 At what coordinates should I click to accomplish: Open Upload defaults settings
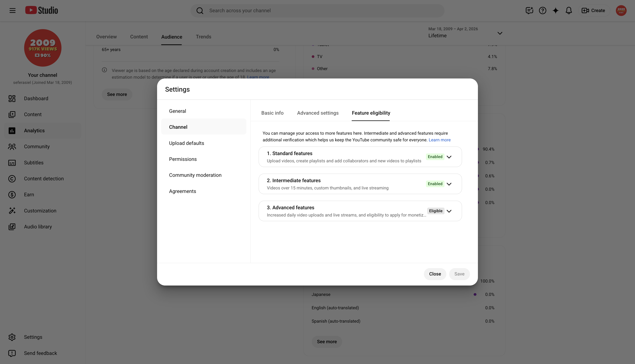pyautogui.click(x=204, y=143)
